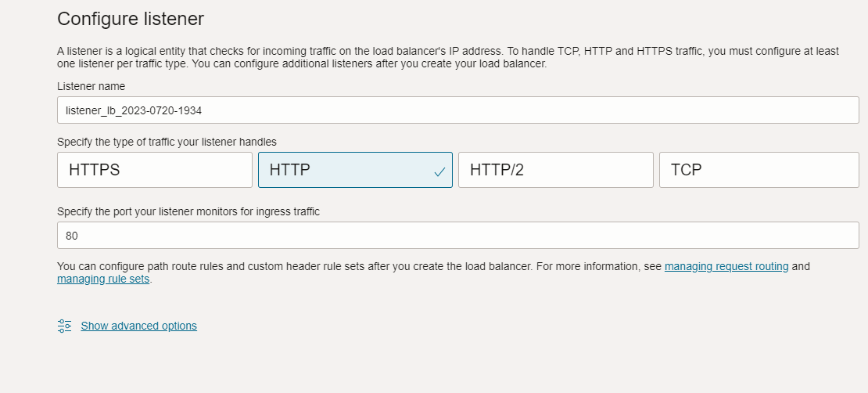The image size is (868, 393).
Task: Click the advanced options sliders icon
Action: pyautogui.click(x=64, y=326)
